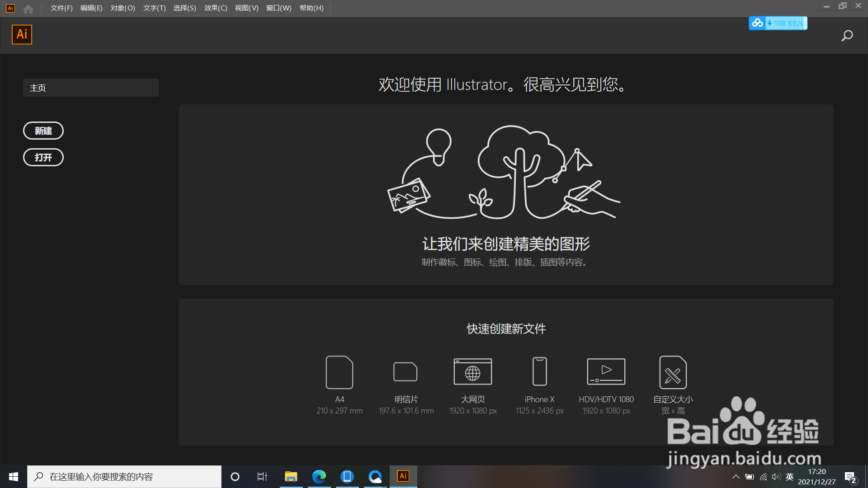Screen dimensions: 868x488
Task: Click the 打开 button
Action: click(43, 157)
